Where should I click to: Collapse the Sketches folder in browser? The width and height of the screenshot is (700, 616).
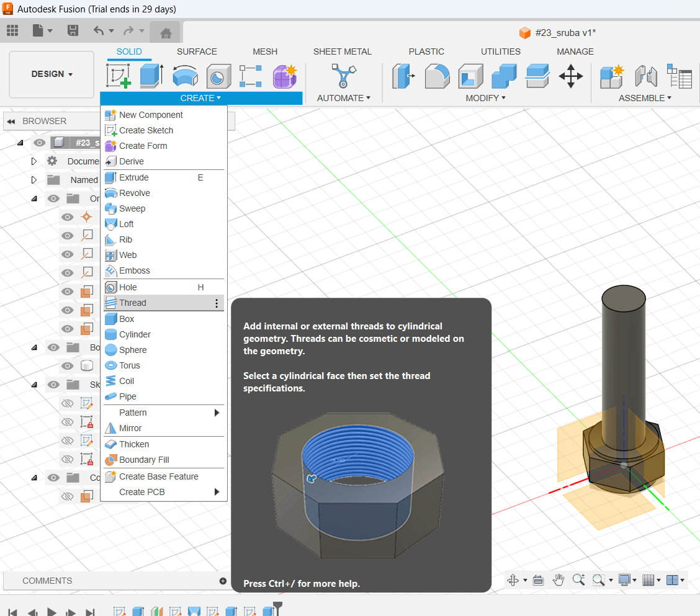tap(34, 385)
